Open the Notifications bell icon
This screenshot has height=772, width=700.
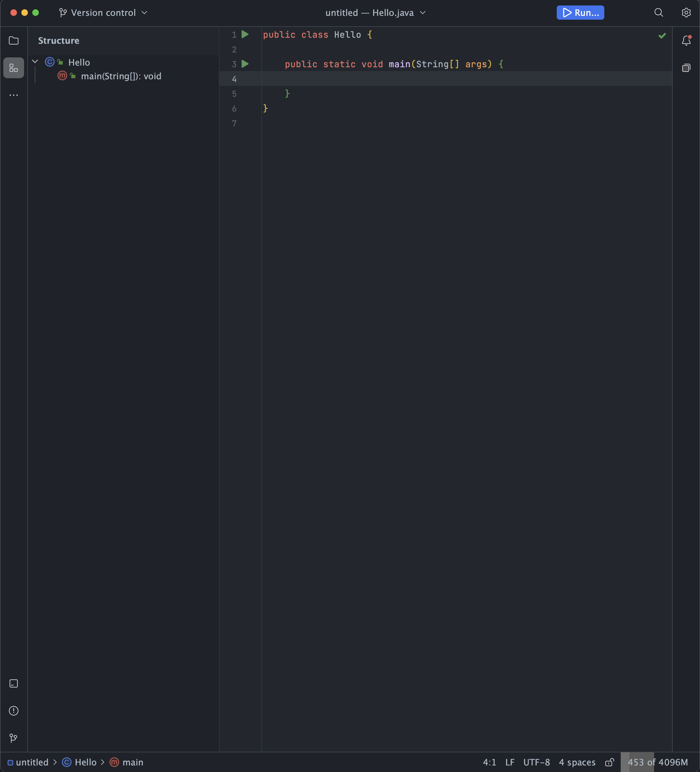click(686, 40)
